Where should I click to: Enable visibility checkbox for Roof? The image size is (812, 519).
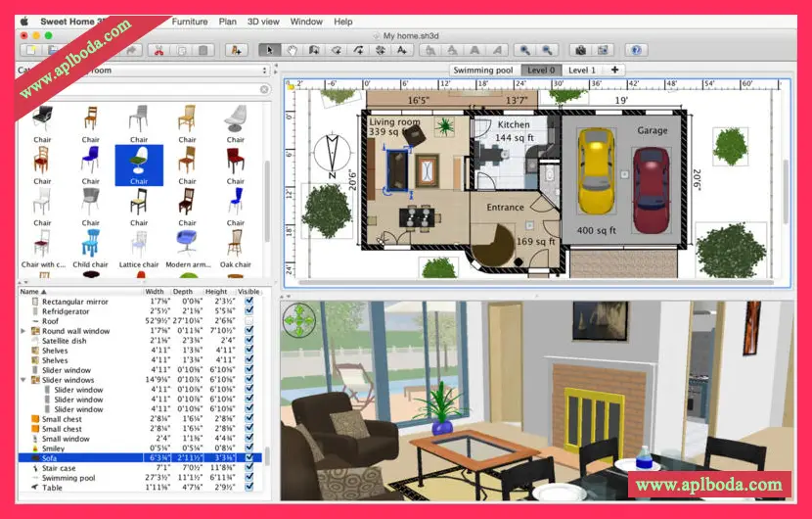[249, 321]
